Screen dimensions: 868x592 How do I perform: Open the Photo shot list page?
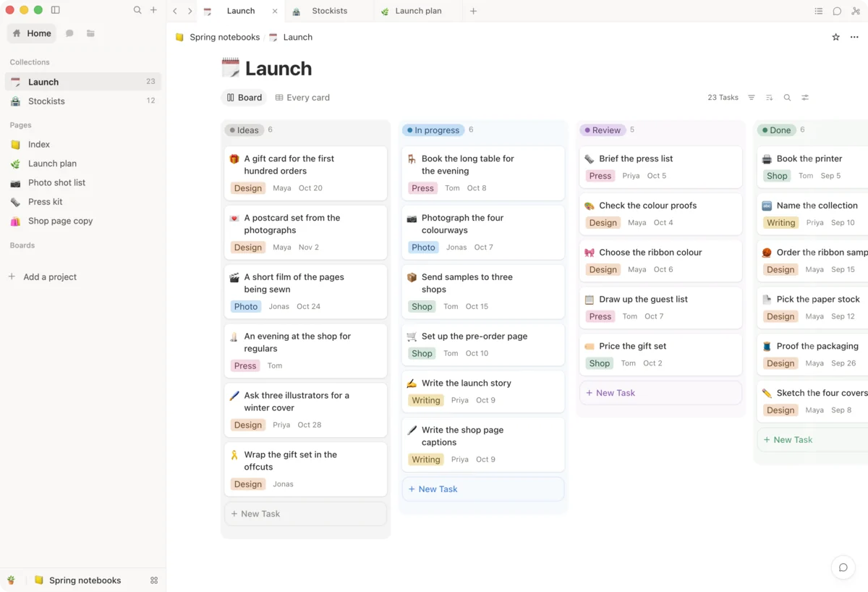click(83, 183)
